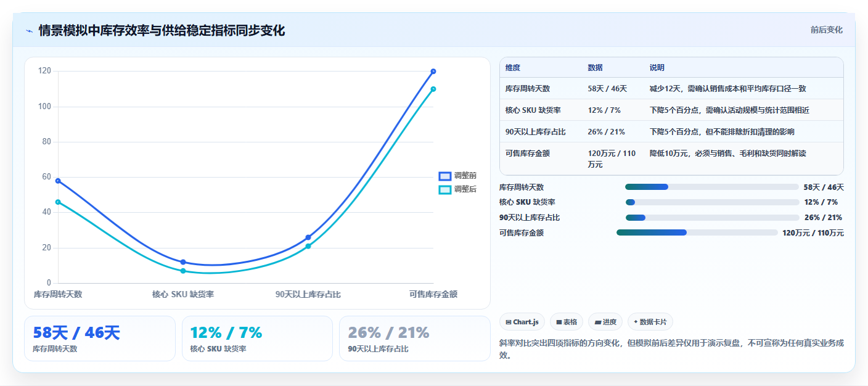The width and height of the screenshot is (868, 386).
Task: Click the y-axis value 60
Action: coord(47,177)
